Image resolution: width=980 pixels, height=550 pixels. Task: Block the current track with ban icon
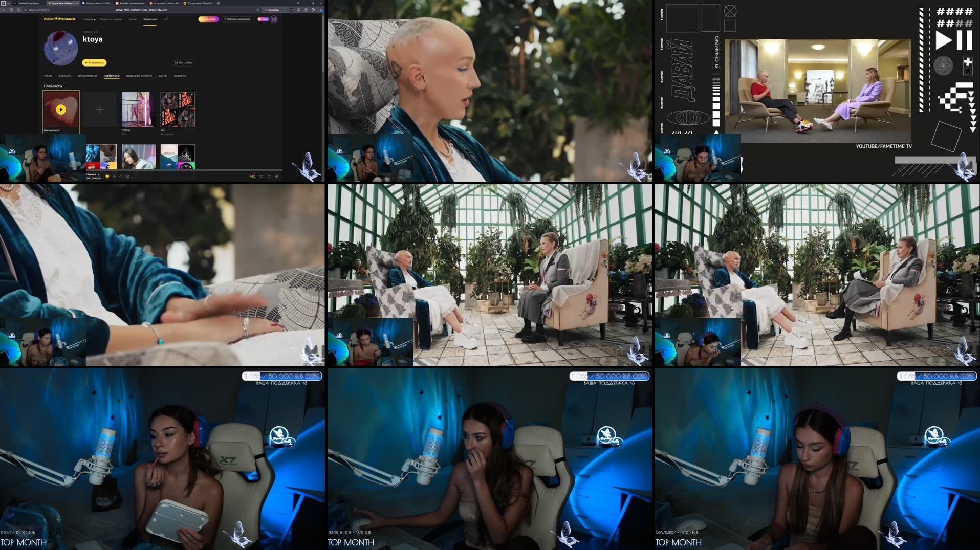(x=127, y=177)
